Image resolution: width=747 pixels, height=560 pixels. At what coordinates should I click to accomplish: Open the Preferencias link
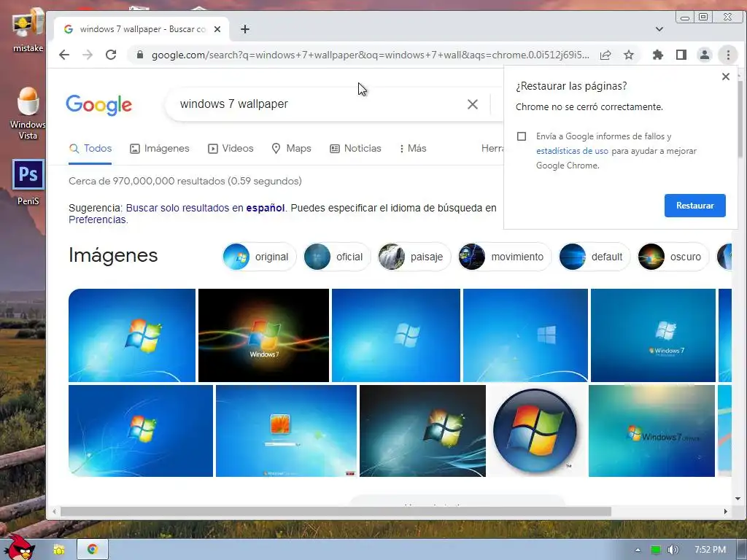coord(97,219)
